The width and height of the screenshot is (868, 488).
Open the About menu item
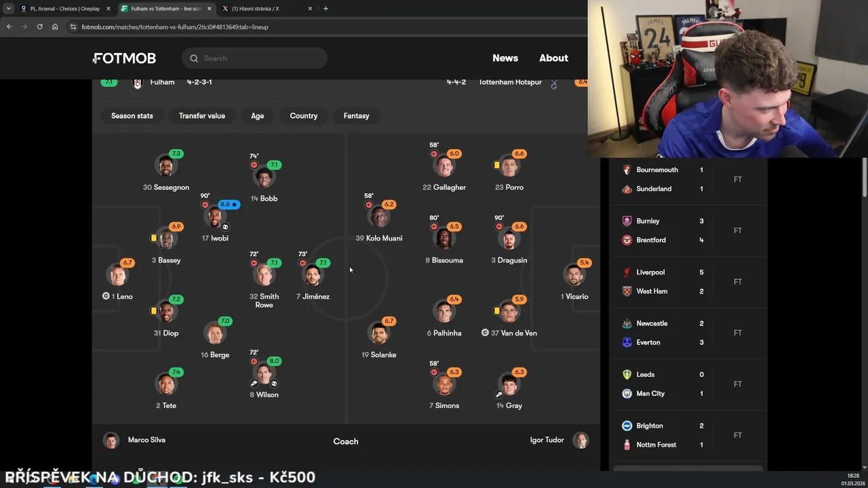pos(553,58)
